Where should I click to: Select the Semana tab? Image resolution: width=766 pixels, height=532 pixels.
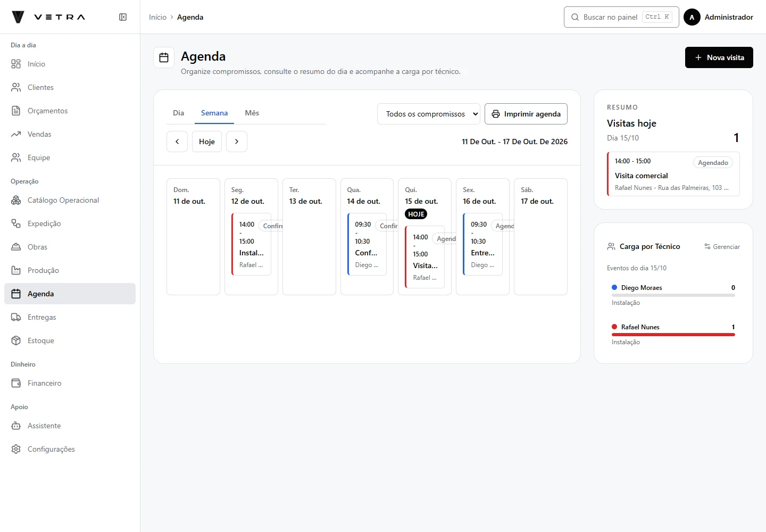coord(214,113)
